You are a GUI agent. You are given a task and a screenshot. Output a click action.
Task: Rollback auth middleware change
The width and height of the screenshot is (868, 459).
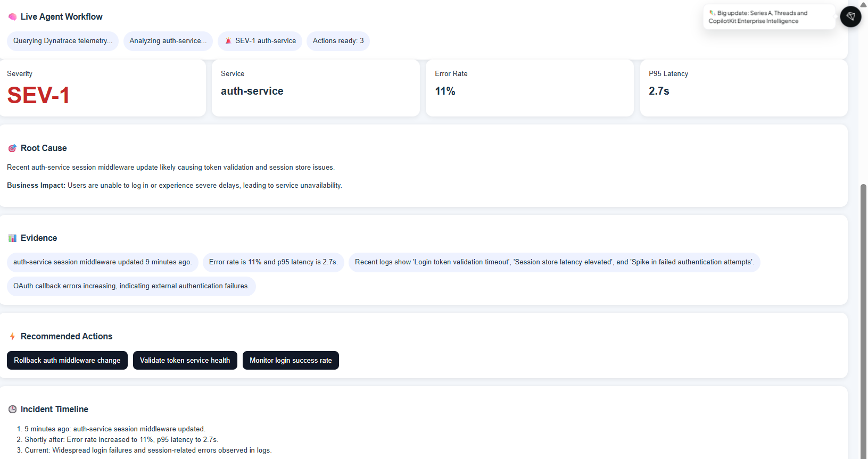(x=67, y=361)
